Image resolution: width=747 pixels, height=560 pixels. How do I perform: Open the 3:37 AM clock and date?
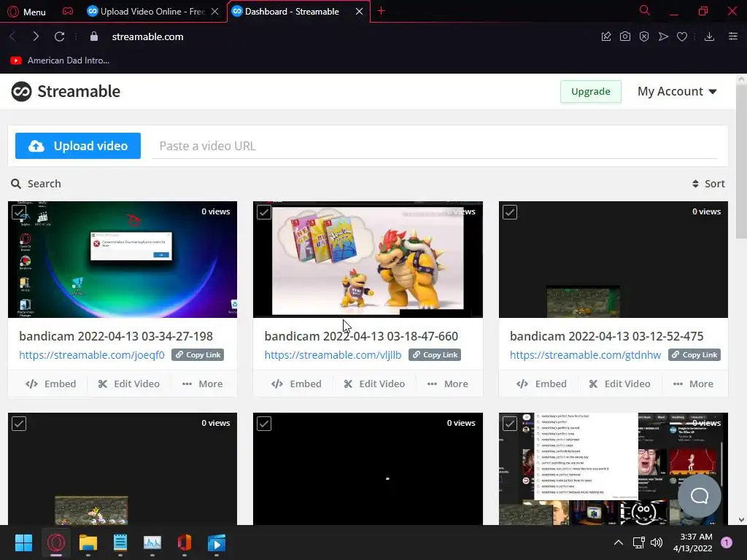(x=693, y=542)
